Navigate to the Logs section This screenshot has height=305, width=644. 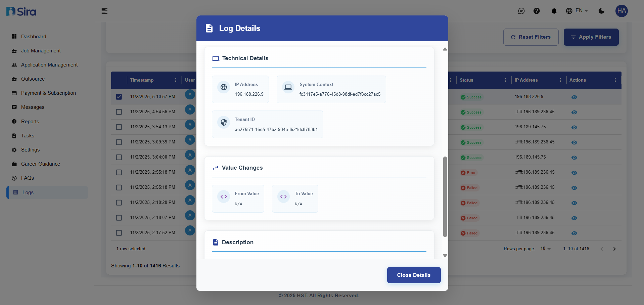[x=28, y=192]
